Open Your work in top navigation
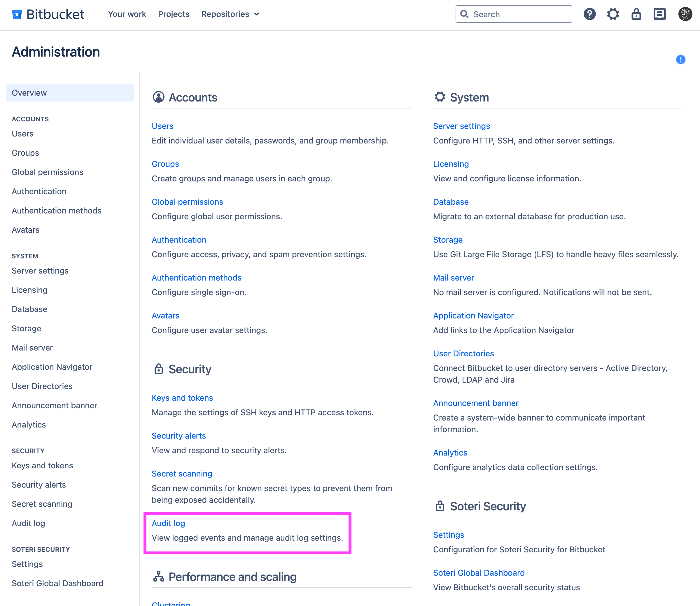 click(x=127, y=14)
